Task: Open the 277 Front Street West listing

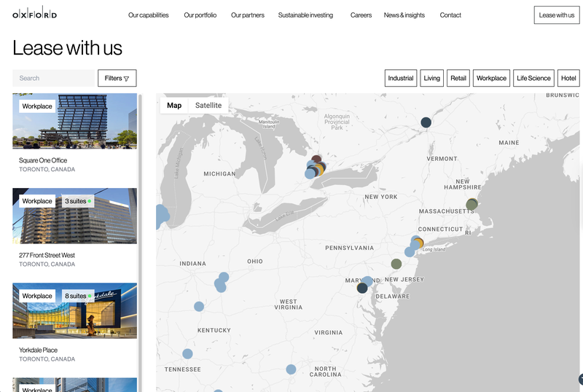Action: click(x=74, y=216)
